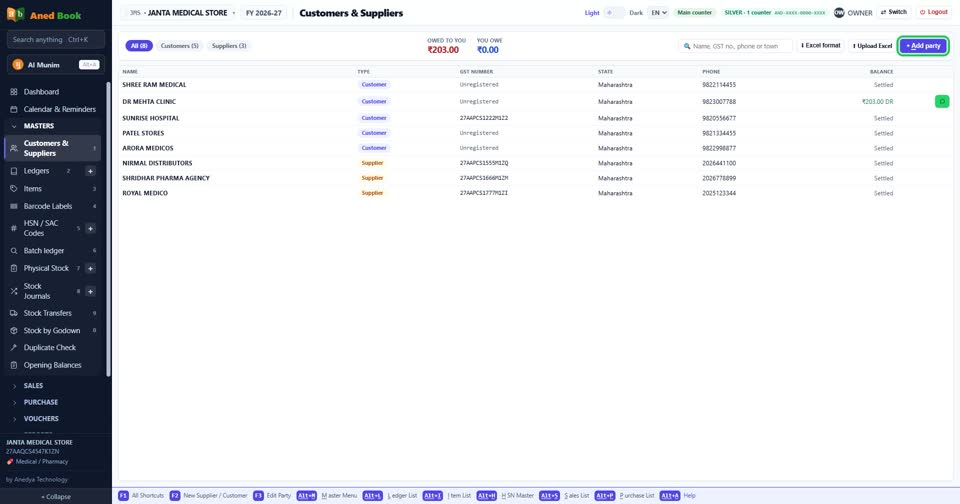Click the plus button beside HSN / SAC Codes

click(x=90, y=228)
